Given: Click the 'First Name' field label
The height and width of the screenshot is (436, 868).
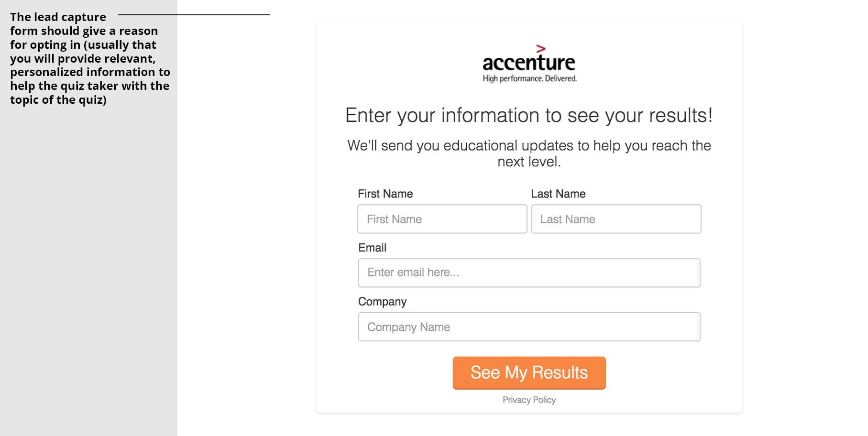Looking at the screenshot, I should 385,194.
